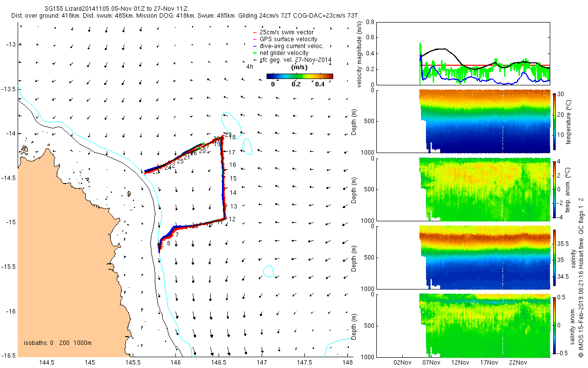Click the salinity colorbar
588x368 pixels.
[x=554, y=257]
